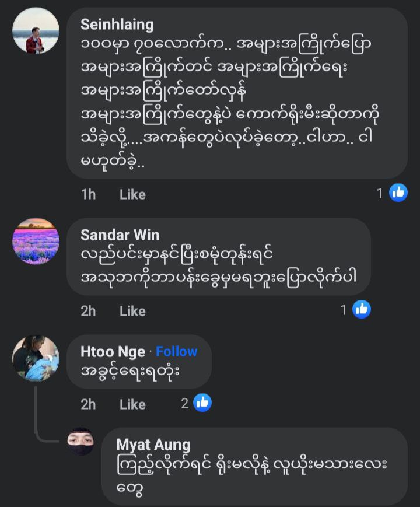The width and height of the screenshot is (420, 507).
Task: Click the like reaction icon on Htoo Nge's comment
Action: pos(202,403)
